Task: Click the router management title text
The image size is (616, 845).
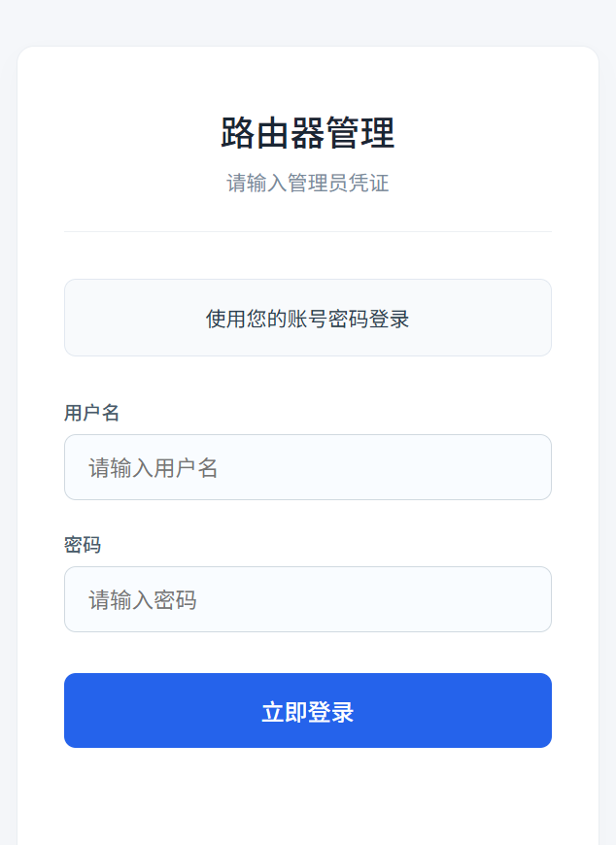Action: 307,133
